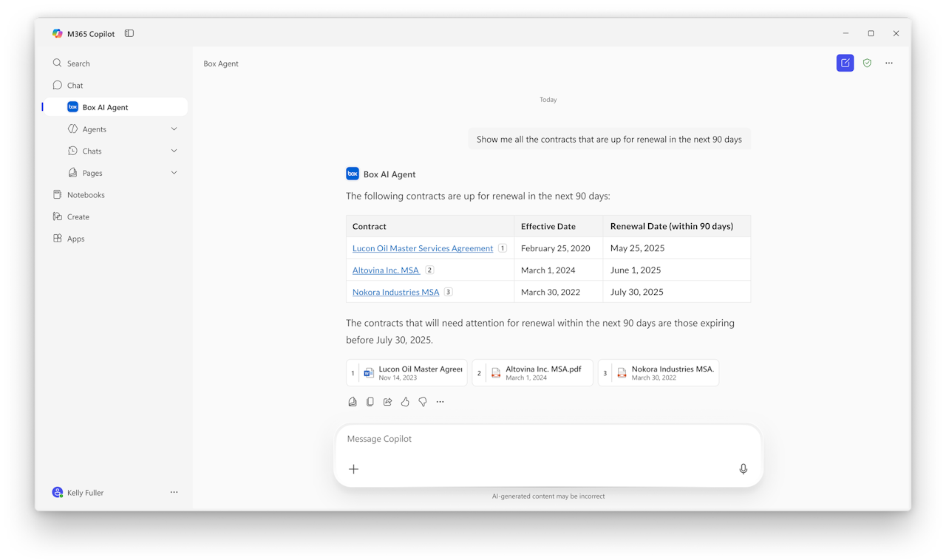Give the response a thumbs down
The width and height of the screenshot is (946, 560).
click(x=423, y=402)
